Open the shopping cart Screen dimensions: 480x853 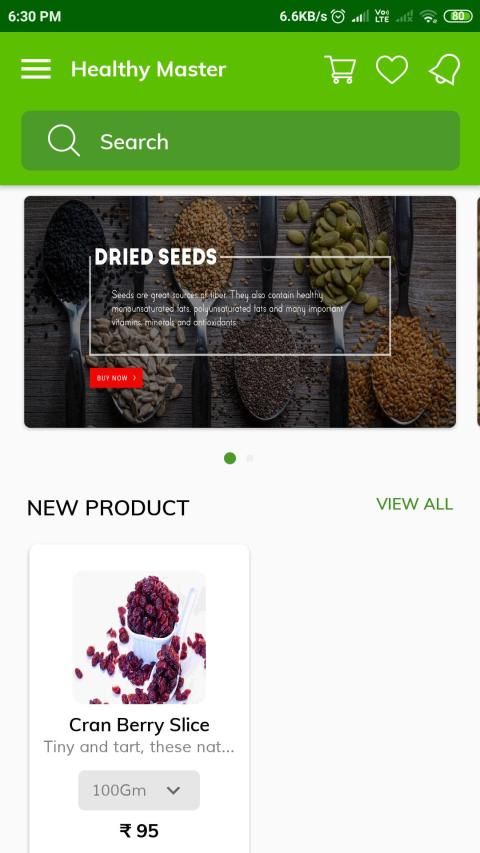pos(340,70)
